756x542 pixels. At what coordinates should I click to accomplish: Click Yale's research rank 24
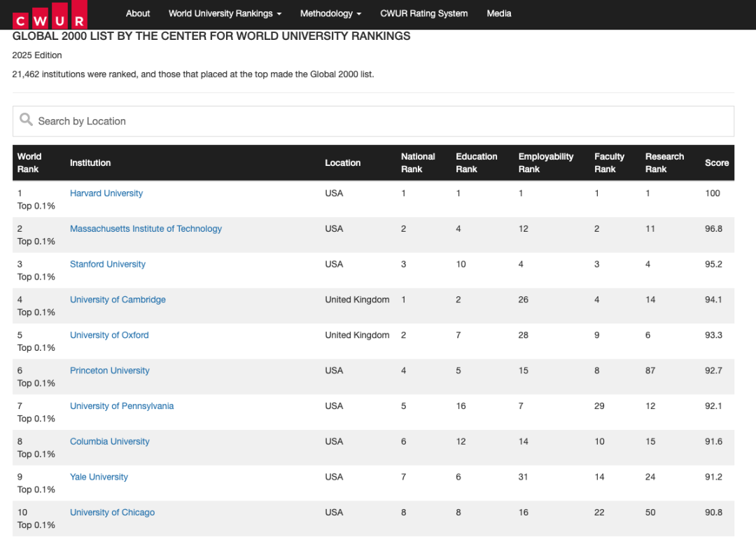coord(650,477)
